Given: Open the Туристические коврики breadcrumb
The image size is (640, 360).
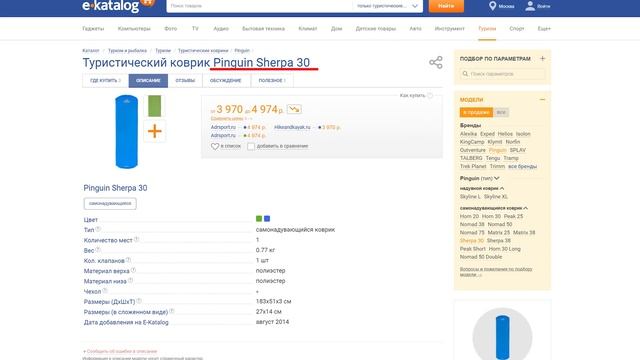Looking at the screenshot, I should pyautogui.click(x=203, y=51).
